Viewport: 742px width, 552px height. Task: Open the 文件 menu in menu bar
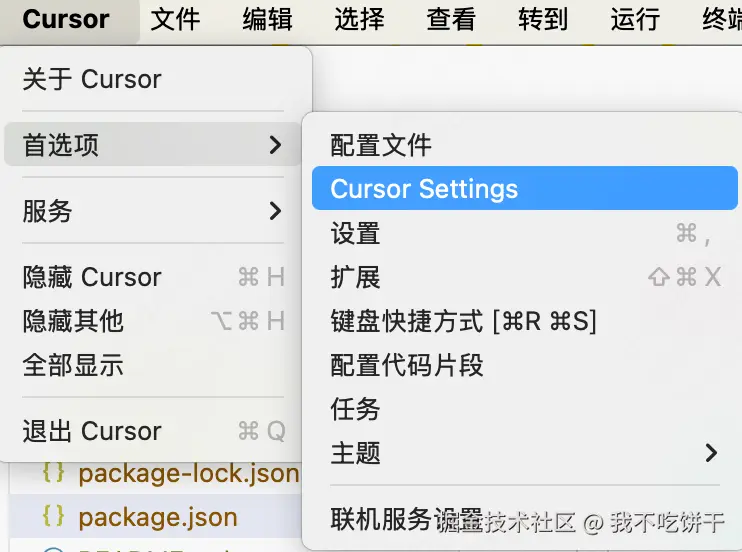(x=175, y=19)
